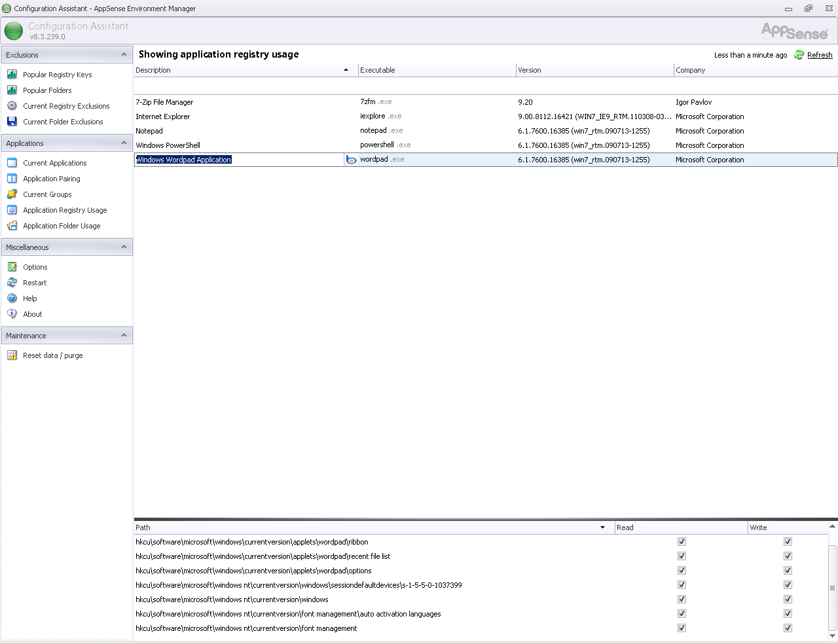Open the Current Groups link
The image size is (838, 644).
tap(47, 194)
